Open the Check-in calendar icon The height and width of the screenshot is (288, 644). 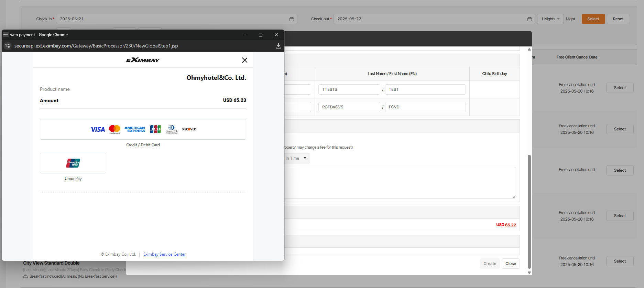292,19
